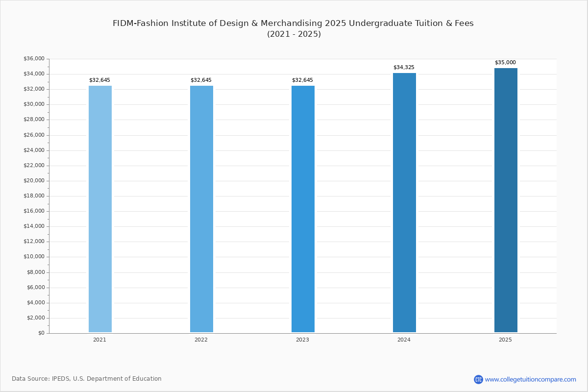Click the 2024 x-axis year label

click(404, 340)
